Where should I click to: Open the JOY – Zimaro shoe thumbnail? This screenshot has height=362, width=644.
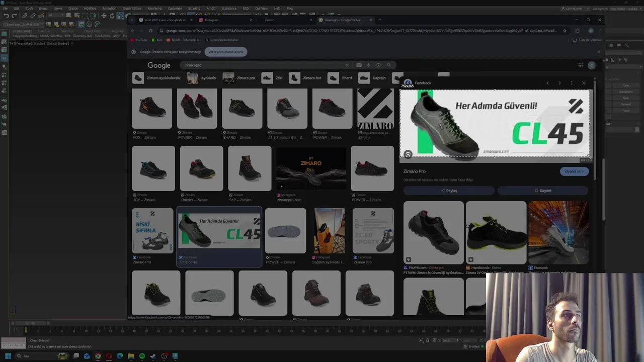pyautogui.click(x=153, y=168)
